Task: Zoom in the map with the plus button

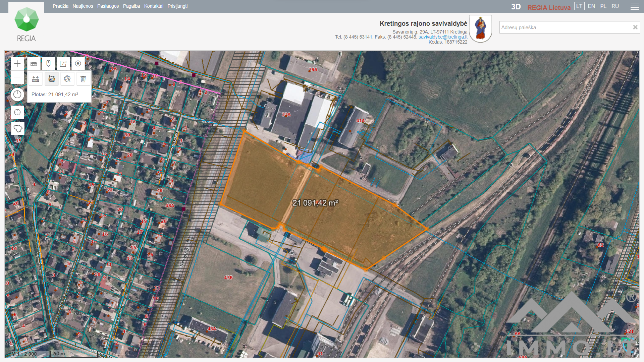Action: [x=17, y=64]
